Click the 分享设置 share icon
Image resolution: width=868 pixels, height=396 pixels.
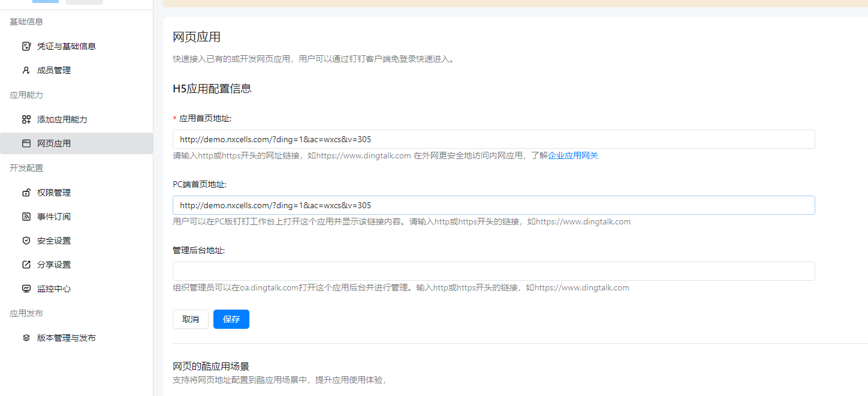[26, 265]
